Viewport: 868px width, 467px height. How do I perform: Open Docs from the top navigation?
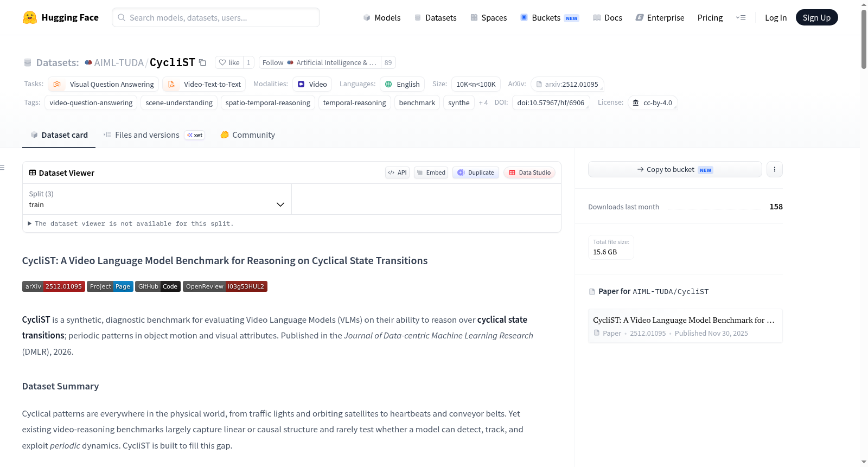tap(608, 17)
